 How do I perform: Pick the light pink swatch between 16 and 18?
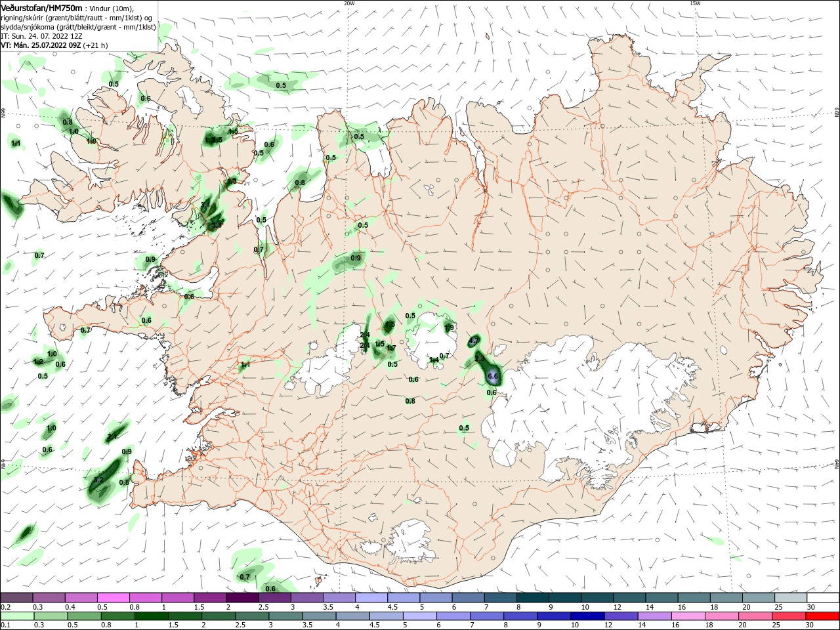coord(687,616)
